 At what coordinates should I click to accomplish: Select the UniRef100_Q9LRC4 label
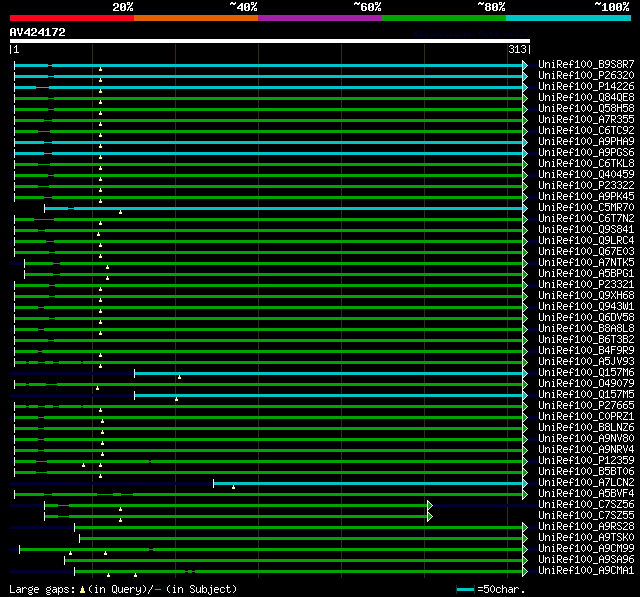pyautogui.click(x=586, y=241)
